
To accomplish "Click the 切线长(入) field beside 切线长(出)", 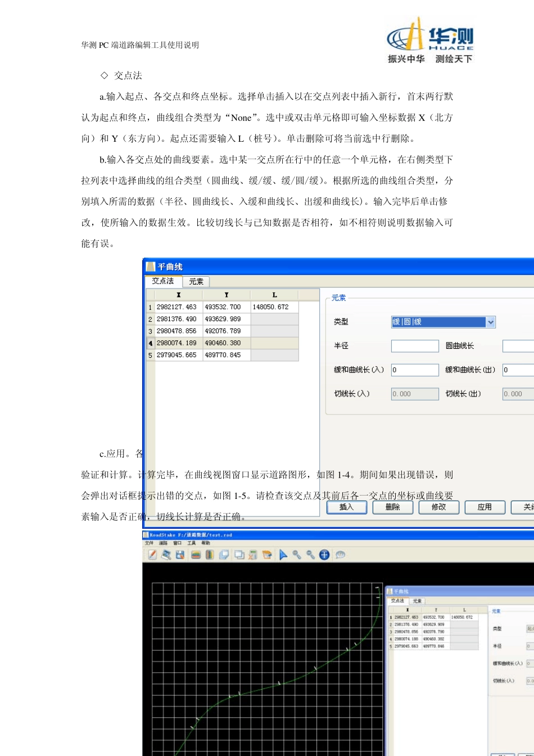I will coord(415,394).
